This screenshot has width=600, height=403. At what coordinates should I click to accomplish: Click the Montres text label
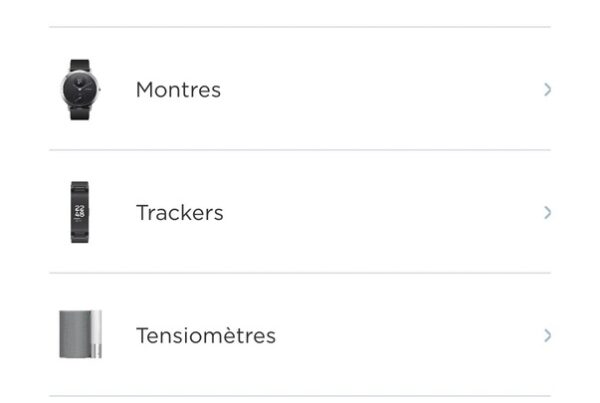click(178, 90)
